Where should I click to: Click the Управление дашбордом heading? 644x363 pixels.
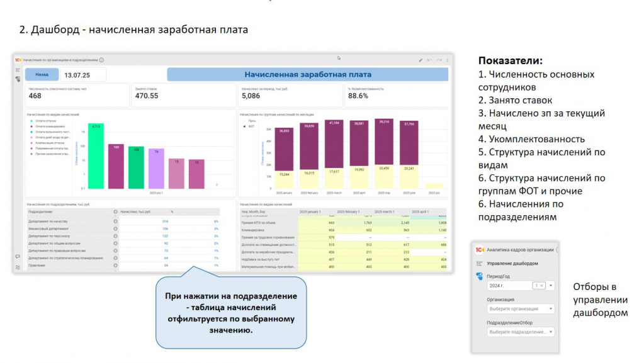pyautogui.click(x=512, y=264)
